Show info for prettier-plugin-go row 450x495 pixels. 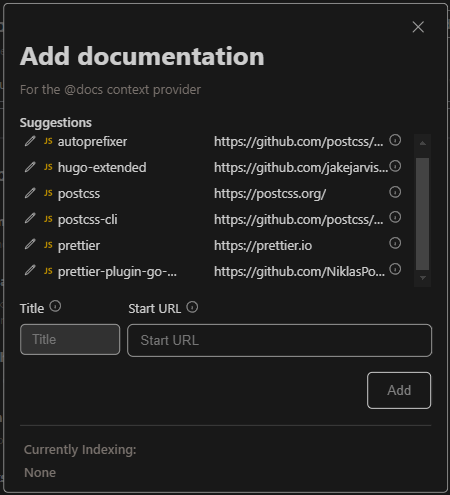pos(395,269)
